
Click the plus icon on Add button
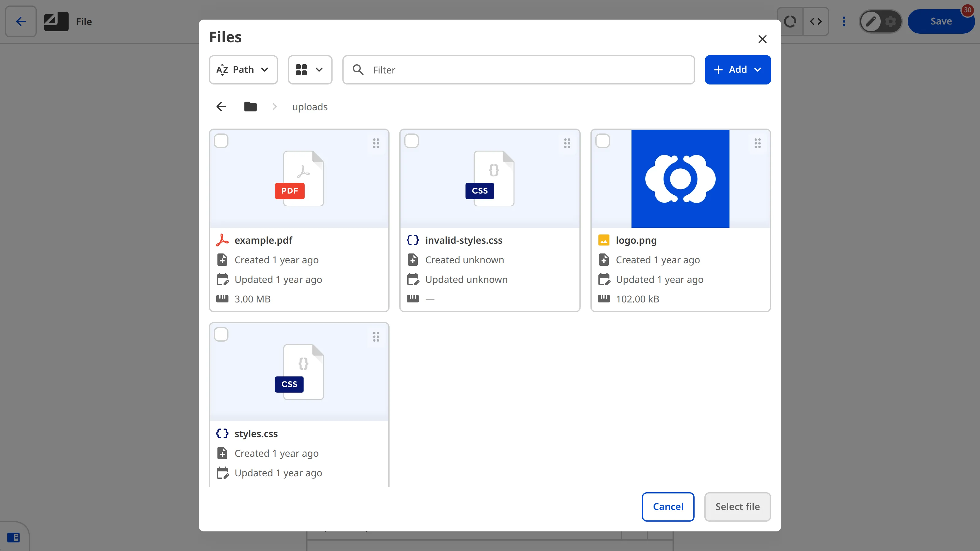pos(718,69)
